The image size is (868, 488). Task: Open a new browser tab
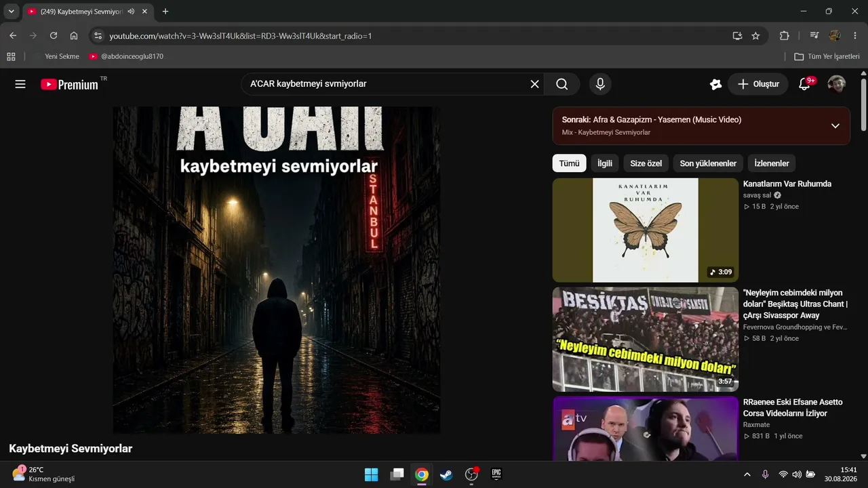click(165, 12)
